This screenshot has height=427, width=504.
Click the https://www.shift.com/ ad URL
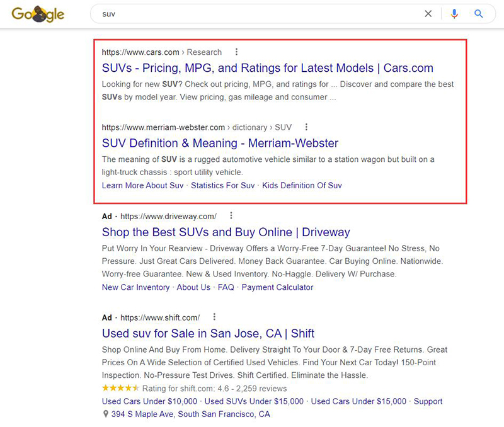tap(160, 317)
